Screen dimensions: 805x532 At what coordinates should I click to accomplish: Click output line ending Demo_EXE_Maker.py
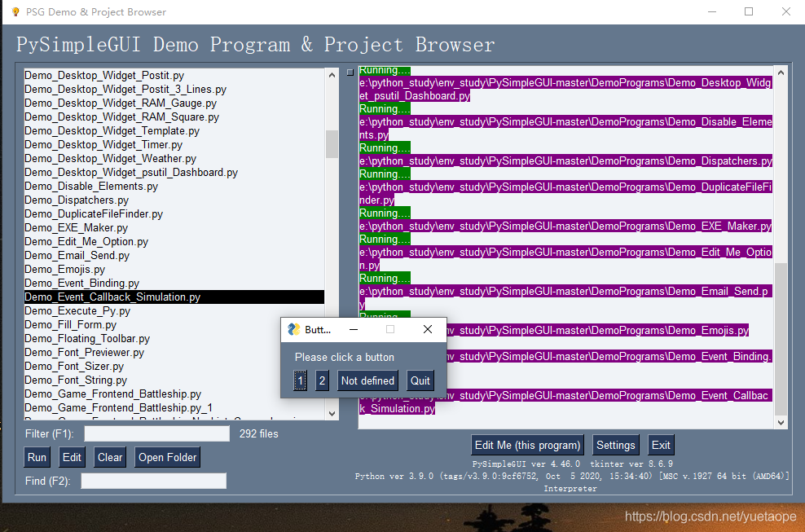click(x=565, y=226)
